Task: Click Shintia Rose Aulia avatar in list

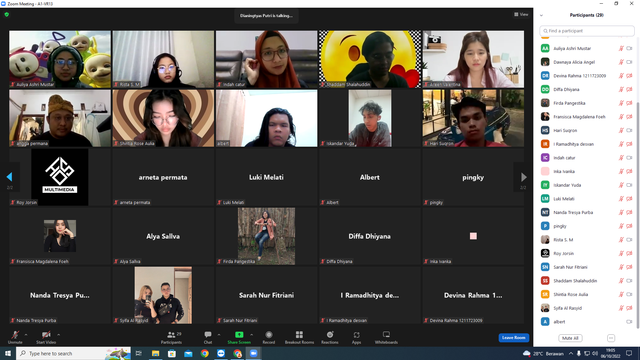Action: (545, 294)
